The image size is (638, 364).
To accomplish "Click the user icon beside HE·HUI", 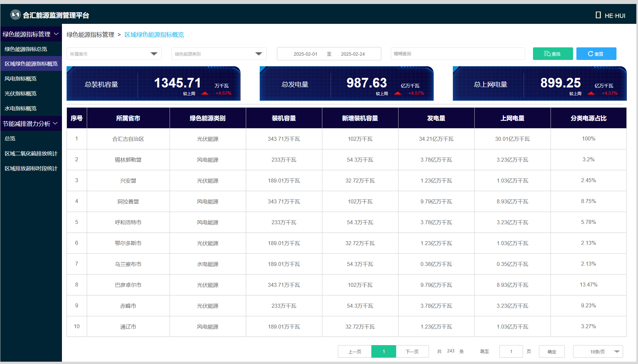I will [598, 15].
